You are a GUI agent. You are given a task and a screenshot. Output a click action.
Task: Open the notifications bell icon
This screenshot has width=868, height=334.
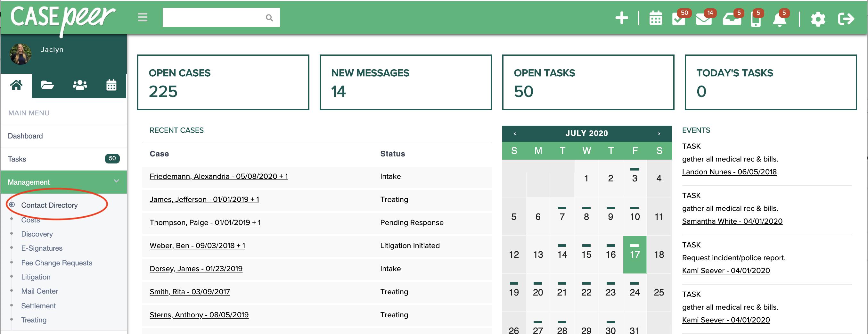pyautogui.click(x=780, y=20)
